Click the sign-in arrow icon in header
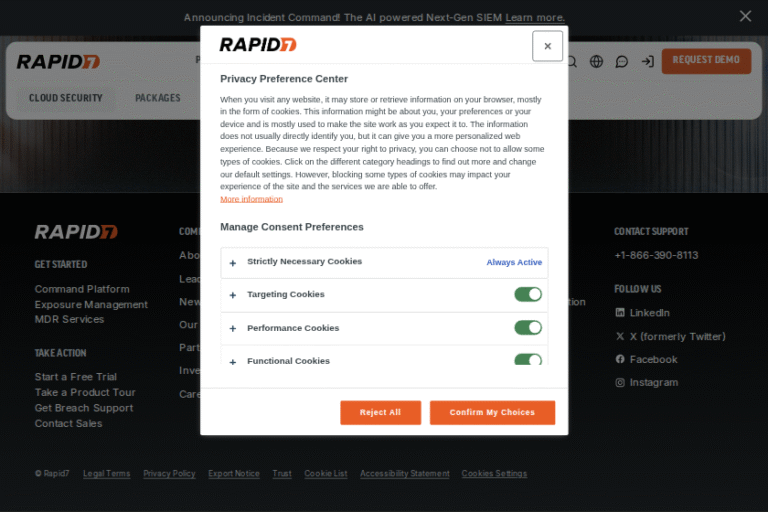Screen dimensions: 768x512 pyautogui.click(x=647, y=61)
